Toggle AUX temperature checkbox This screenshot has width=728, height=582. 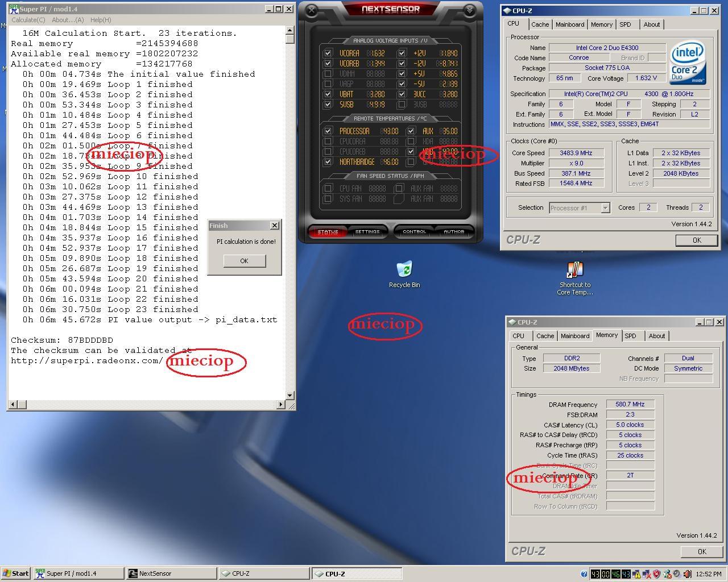(411, 131)
